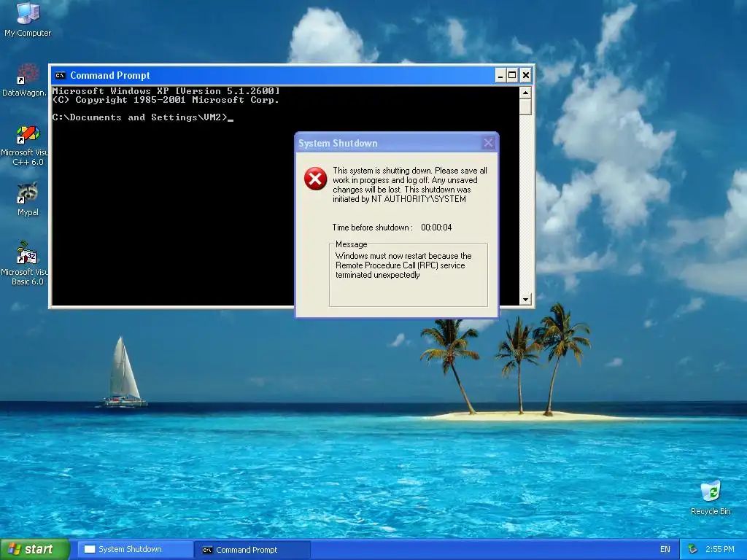Image resolution: width=747 pixels, height=560 pixels.
Task: Select the DataWagon desktop shortcut
Action: click(x=25, y=80)
